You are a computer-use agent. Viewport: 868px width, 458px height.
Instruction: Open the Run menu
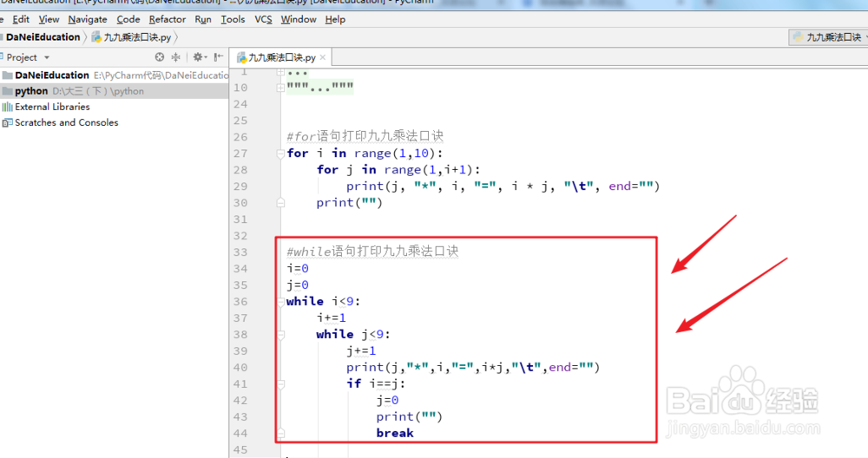[x=202, y=19]
